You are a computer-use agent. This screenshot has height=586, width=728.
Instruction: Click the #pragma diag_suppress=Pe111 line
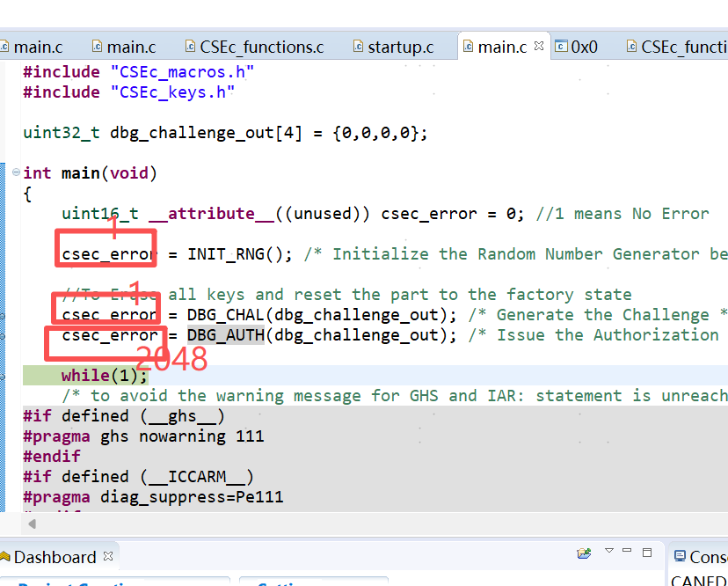[x=153, y=497]
